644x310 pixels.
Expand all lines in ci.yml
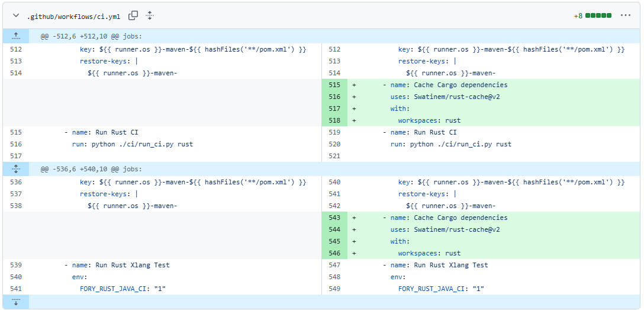click(150, 15)
